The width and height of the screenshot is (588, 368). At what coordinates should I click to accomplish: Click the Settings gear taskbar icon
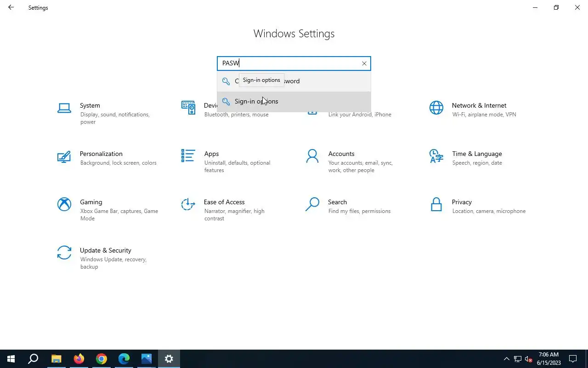[169, 359]
